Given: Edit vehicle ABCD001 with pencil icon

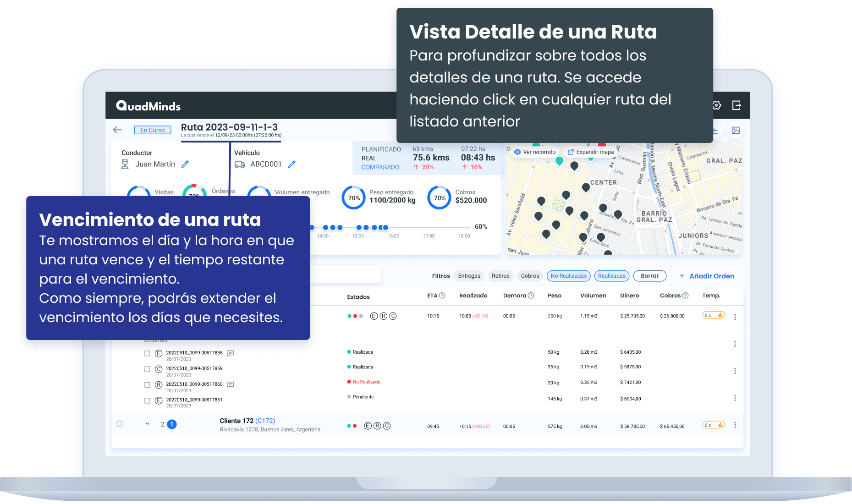Looking at the screenshot, I should pyautogui.click(x=292, y=164).
